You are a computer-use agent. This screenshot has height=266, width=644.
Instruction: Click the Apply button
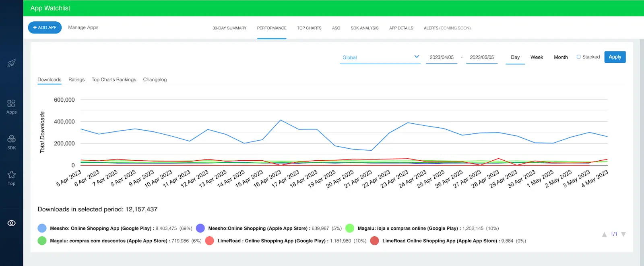click(615, 57)
